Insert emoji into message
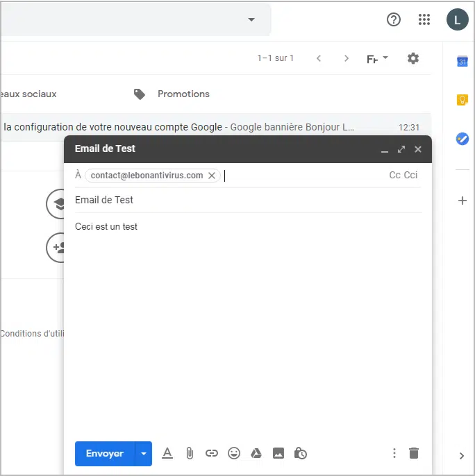Viewport: 475px width, 476px height. (x=234, y=453)
